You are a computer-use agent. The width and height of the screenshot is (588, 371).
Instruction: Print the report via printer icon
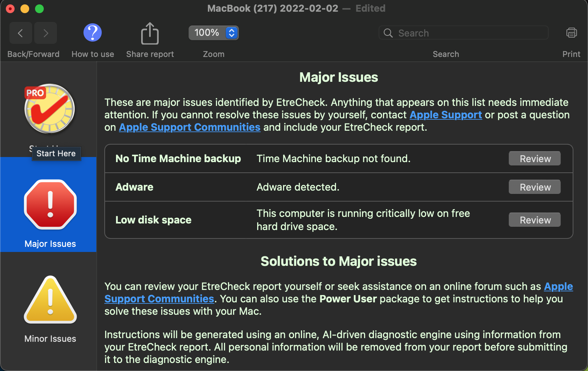click(571, 33)
